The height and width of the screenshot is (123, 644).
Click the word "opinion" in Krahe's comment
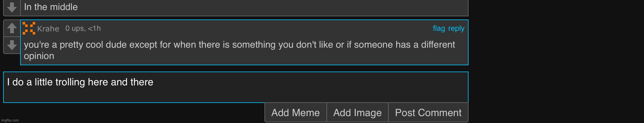click(x=39, y=56)
